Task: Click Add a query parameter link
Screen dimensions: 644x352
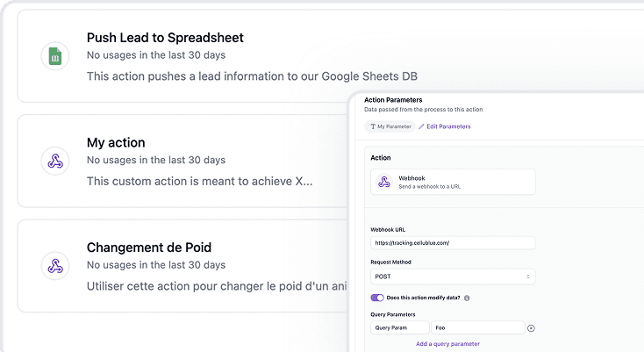Action: (x=447, y=344)
